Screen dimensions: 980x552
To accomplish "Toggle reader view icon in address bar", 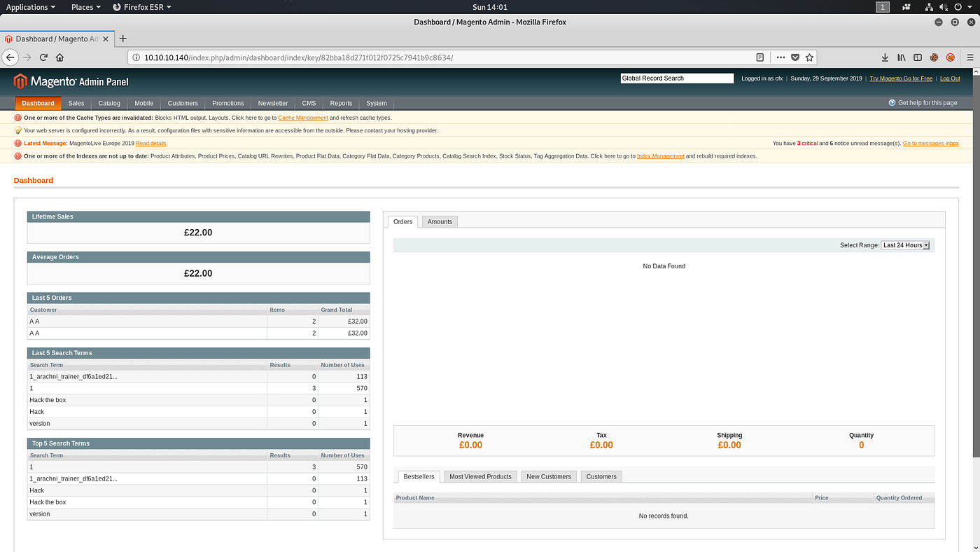I will [x=760, y=57].
